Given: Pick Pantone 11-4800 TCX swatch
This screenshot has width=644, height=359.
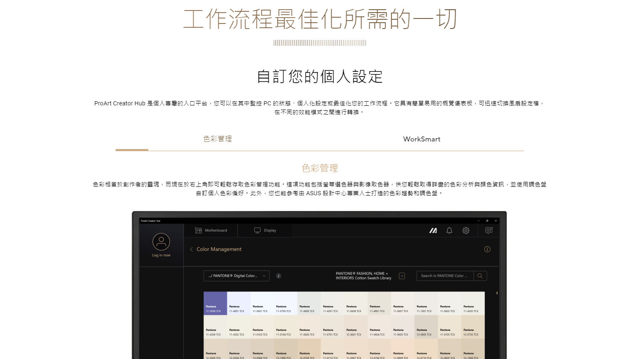Looking at the screenshot, I should point(309,304).
